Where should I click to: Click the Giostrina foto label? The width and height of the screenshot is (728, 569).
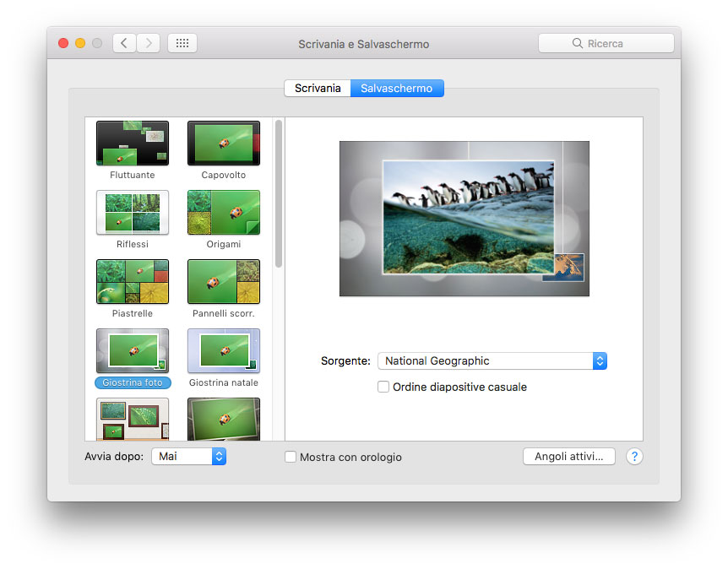(133, 382)
